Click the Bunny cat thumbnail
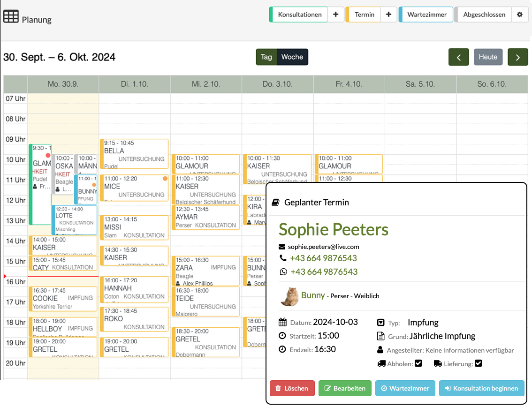Image resolution: width=532 pixels, height=407 pixels. pos(289,296)
